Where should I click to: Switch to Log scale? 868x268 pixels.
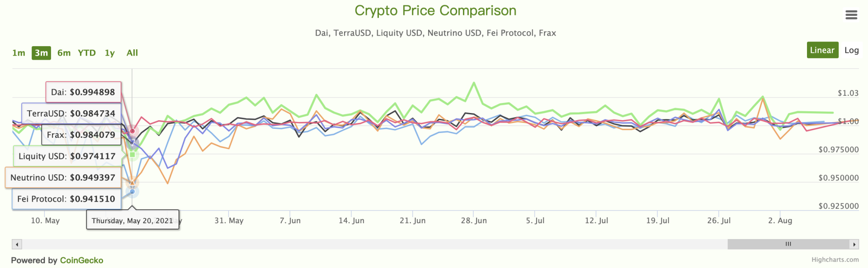(851, 50)
